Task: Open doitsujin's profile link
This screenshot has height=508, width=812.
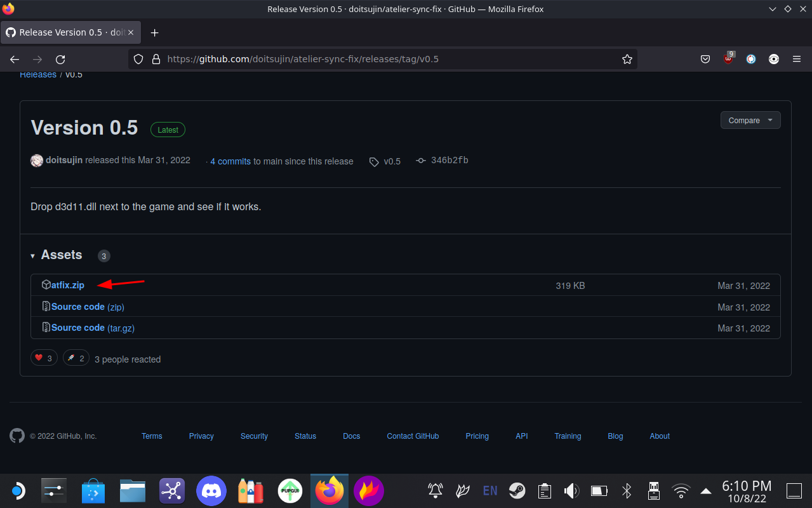Action: click(x=64, y=160)
